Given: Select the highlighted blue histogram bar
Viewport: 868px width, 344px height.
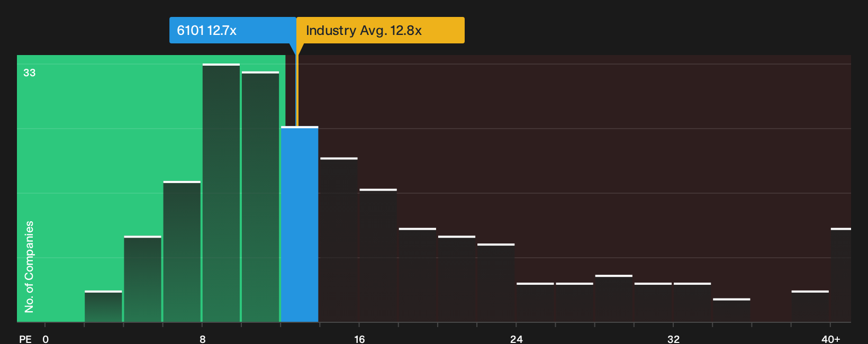Looking at the screenshot, I should (300, 224).
